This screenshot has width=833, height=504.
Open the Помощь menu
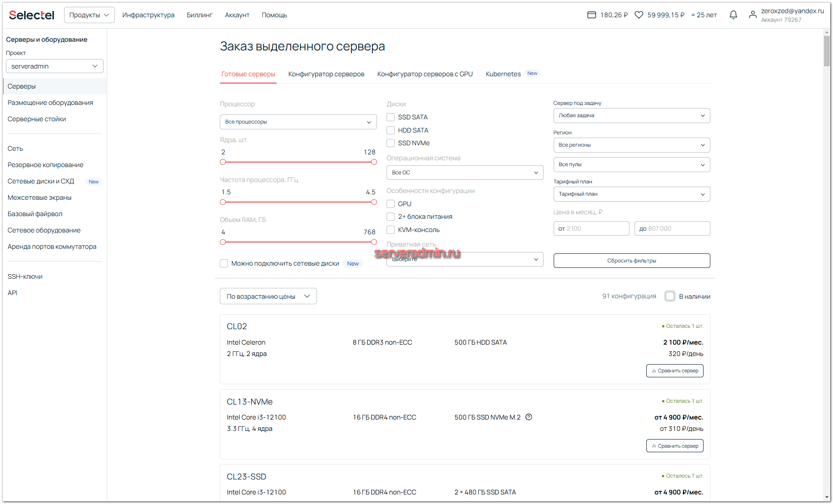pos(274,15)
